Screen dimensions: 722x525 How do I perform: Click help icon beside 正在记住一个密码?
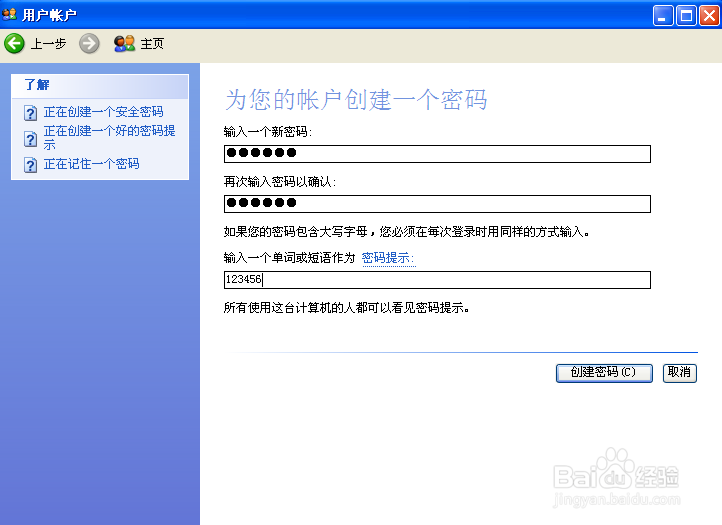tap(30, 165)
